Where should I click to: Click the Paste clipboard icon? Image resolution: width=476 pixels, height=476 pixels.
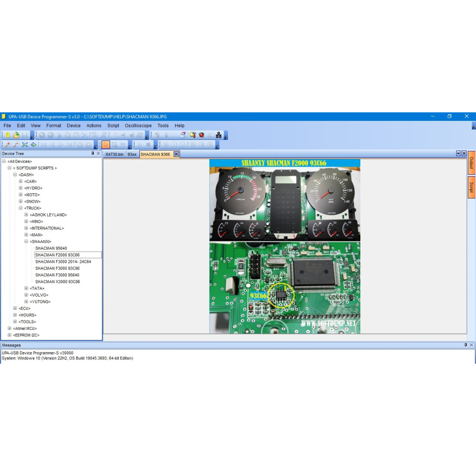point(76,135)
